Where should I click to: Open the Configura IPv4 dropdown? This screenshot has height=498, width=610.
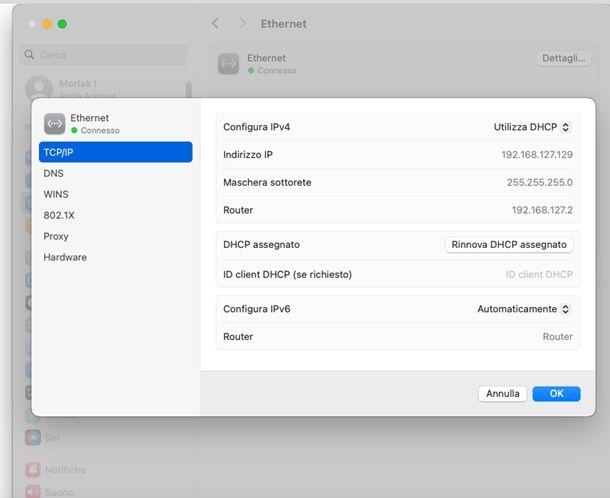pos(531,127)
